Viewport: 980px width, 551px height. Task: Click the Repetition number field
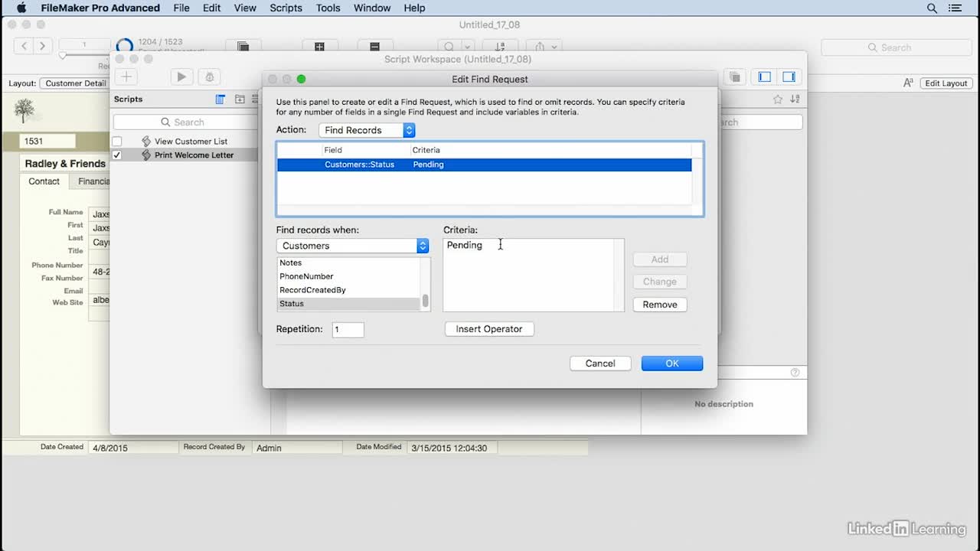pos(348,330)
